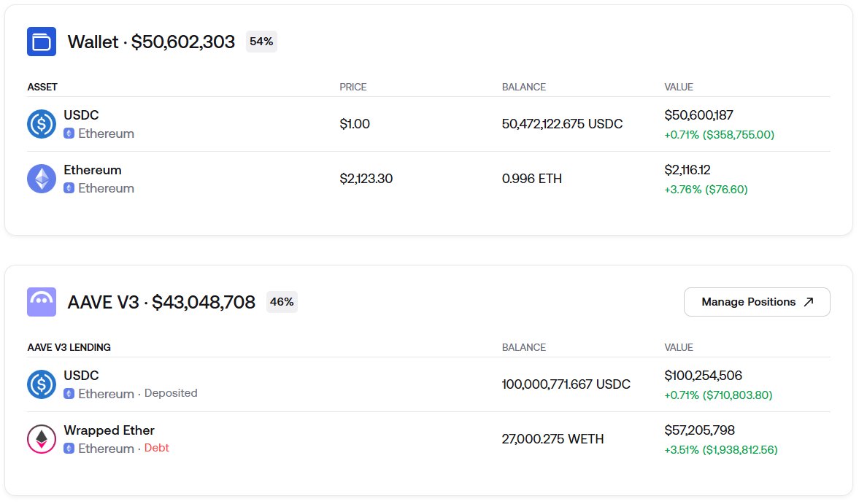Click the Wallet VALUE column header
Viewport: 859px width, 504px height.
[x=679, y=87]
